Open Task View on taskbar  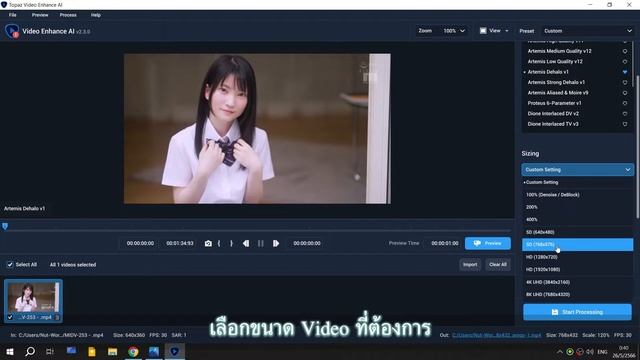pyautogui.click(x=50, y=351)
